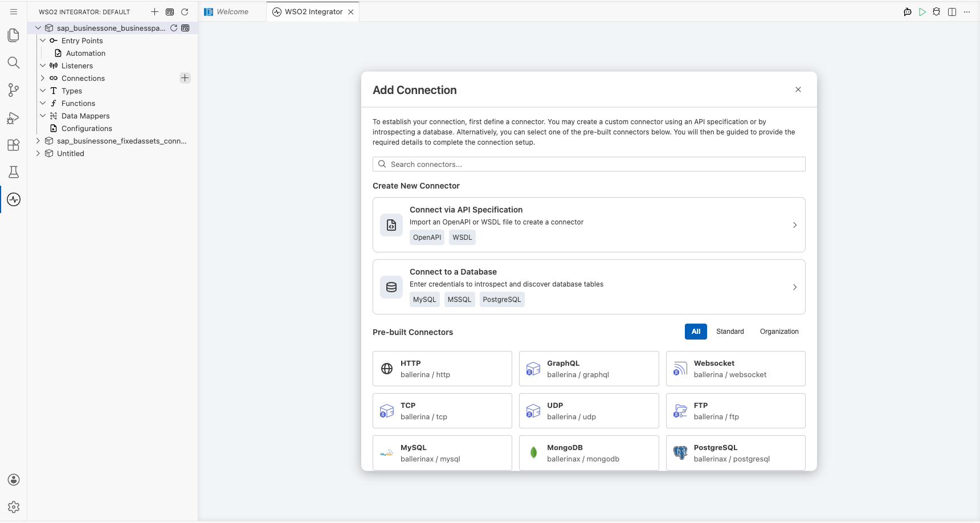Screen dimensions: 980x523
Task: Open the hamburger application menu
Action: click(14, 11)
